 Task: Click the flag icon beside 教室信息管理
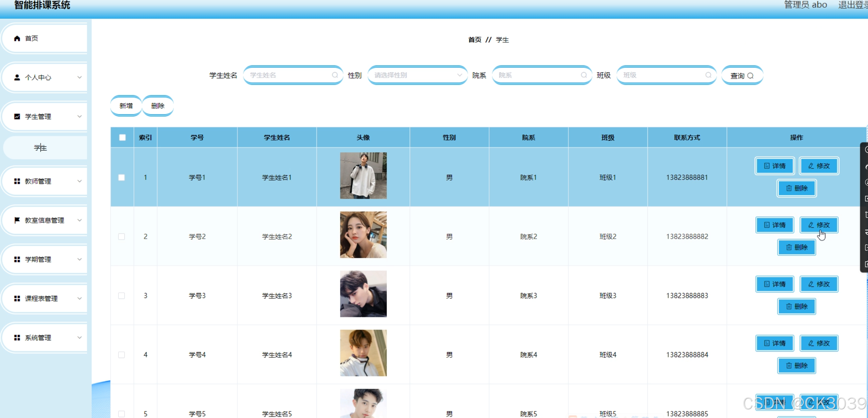(x=17, y=220)
